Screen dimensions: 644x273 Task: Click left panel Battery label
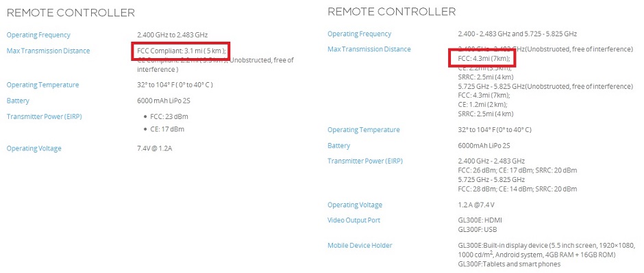(x=18, y=101)
